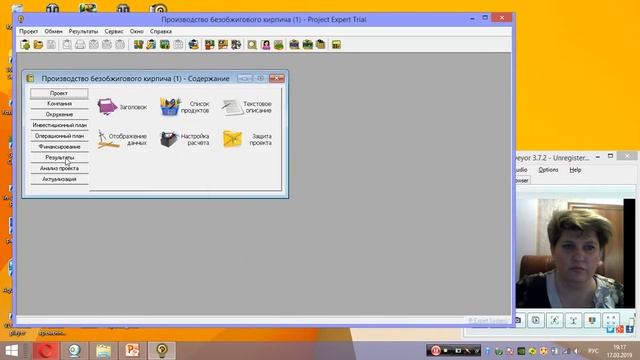Open the Заголовок item
The image size is (640, 360).
tap(122, 107)
